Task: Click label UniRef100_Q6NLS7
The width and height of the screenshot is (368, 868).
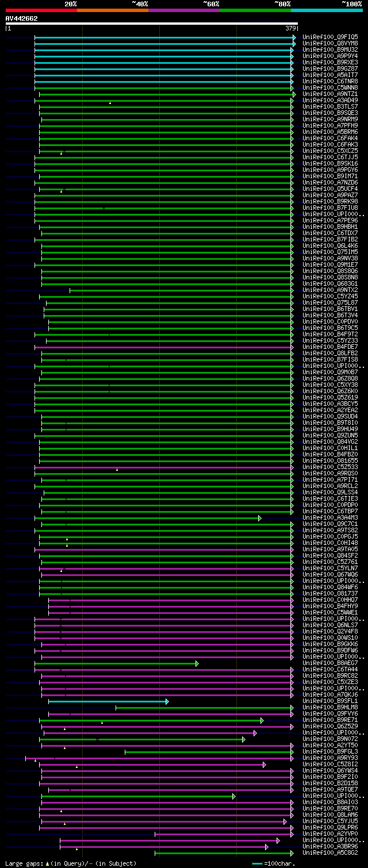Action: 330,625
